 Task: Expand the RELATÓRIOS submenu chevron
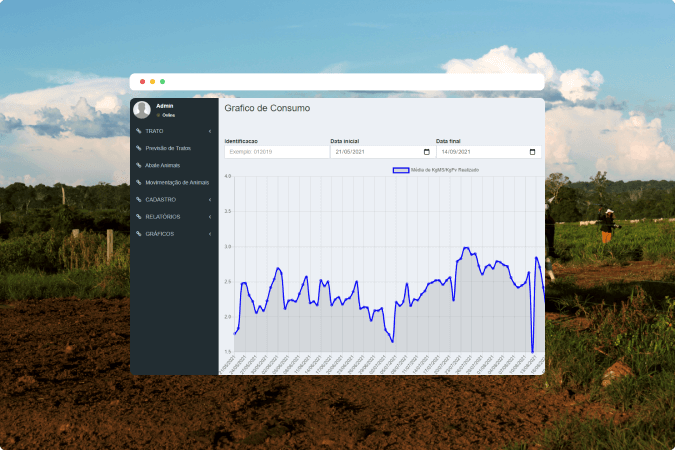[x=210, y=216]
